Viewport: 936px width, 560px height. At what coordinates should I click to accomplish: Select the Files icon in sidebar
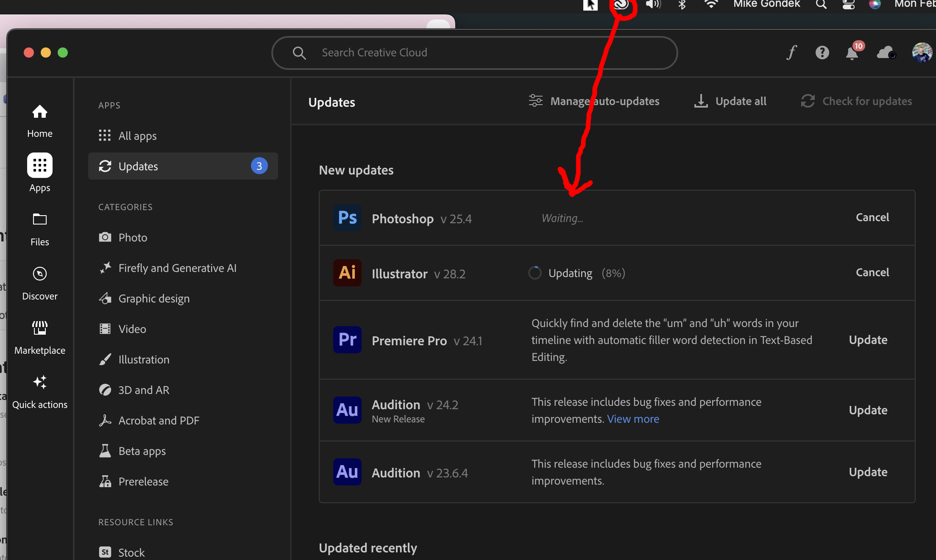(39, 227)
